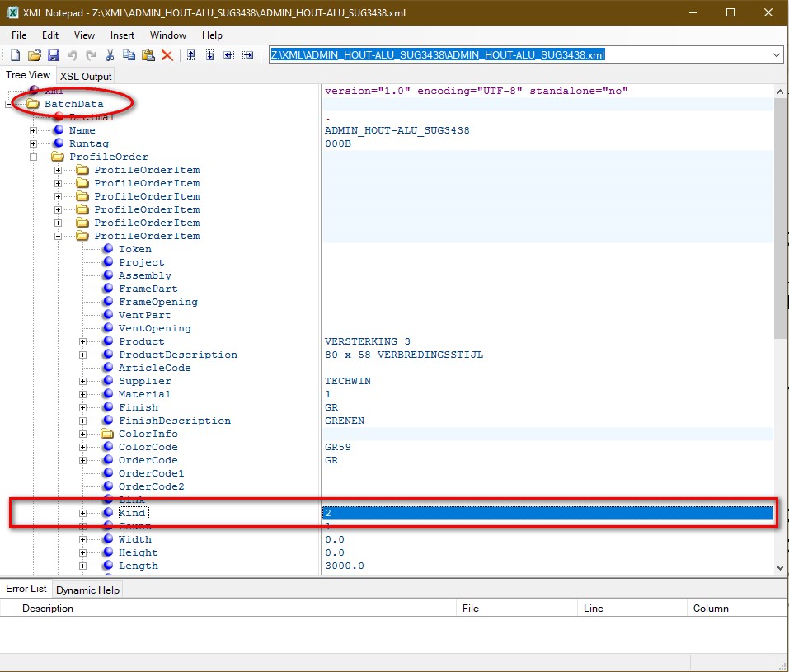Sort errors by the Description column header

tap(237, 608)
